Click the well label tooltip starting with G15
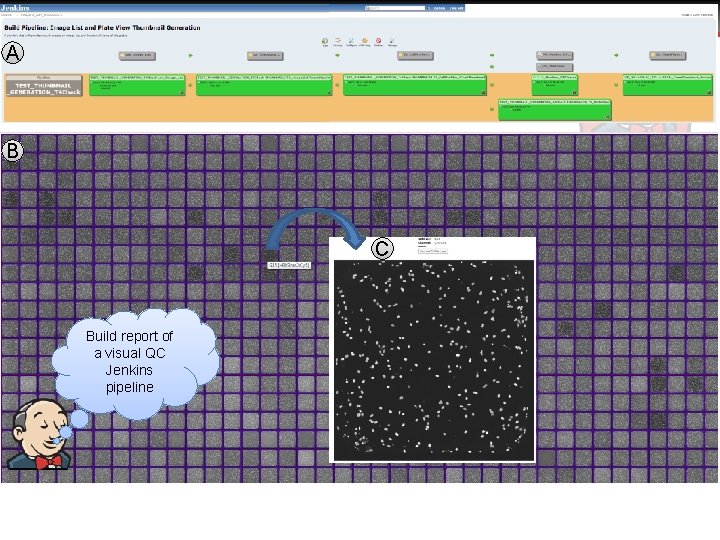 coord(289,265)
